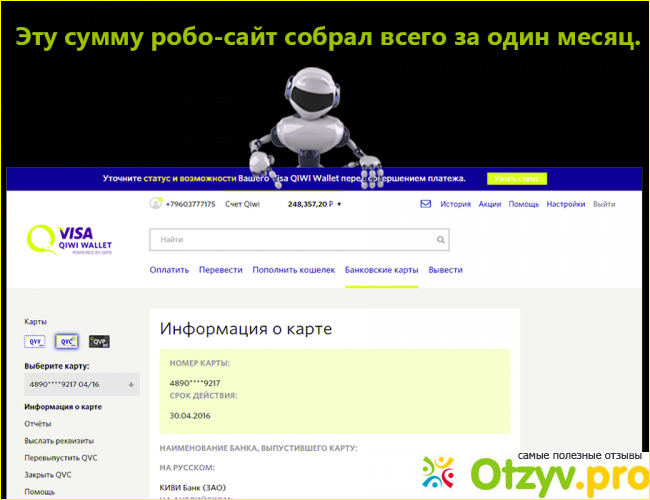
Task: Open the envelope messages icon
Action: [425, 204]
